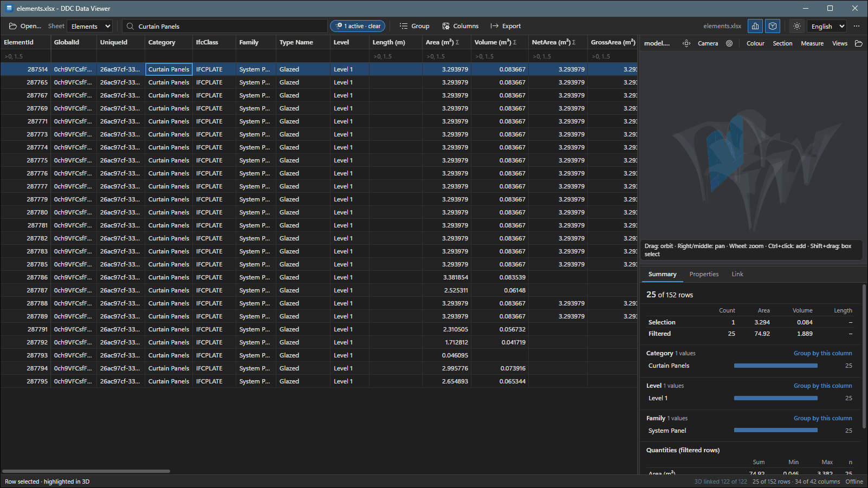Open the English language dropdown

[x=827, y=26]
